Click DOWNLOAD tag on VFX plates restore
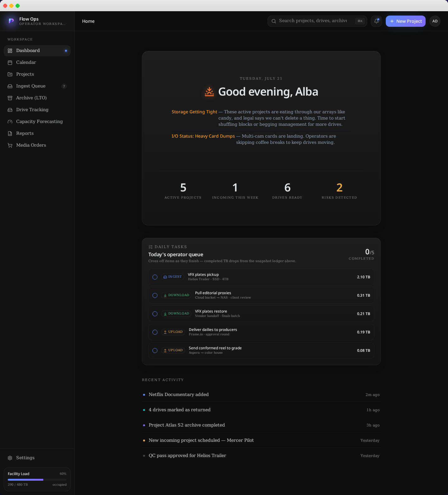448x495 pixels. [x=176, y=313]
